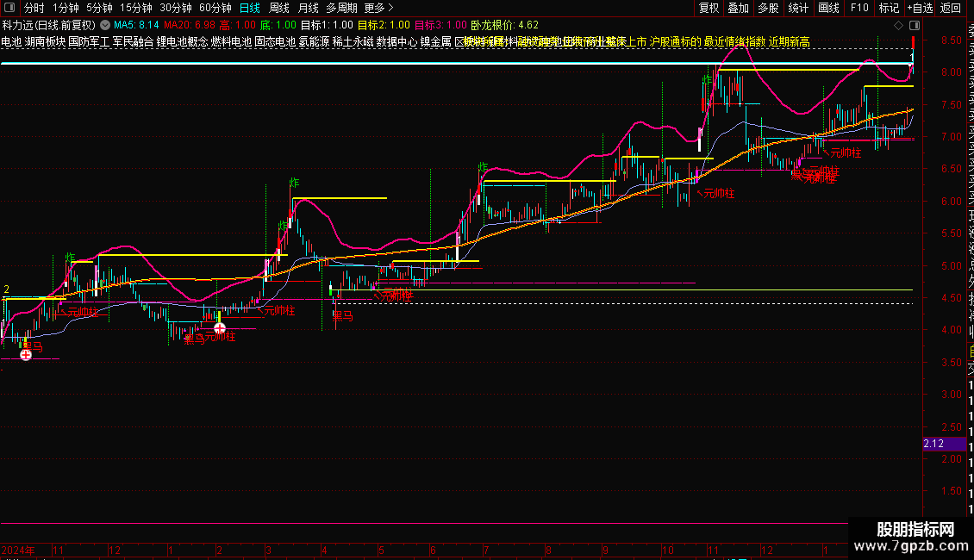Switch to the 5分钟 chart period
Viewport: 974px width, 560px height.
(x=99, y=8)
